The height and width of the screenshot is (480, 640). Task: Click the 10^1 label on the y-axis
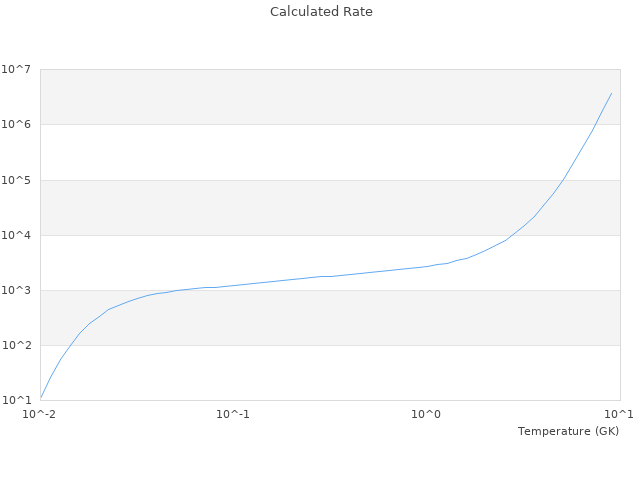point(17,400)
